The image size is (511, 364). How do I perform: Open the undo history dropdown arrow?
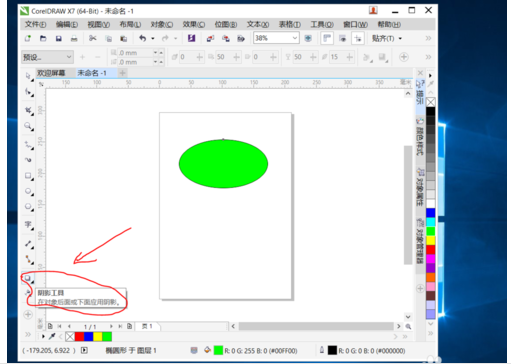153,38
